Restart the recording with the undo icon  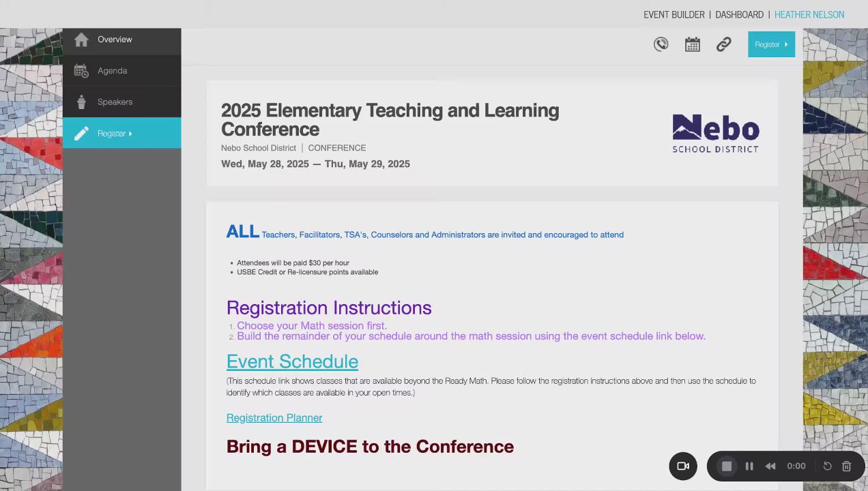827,466
